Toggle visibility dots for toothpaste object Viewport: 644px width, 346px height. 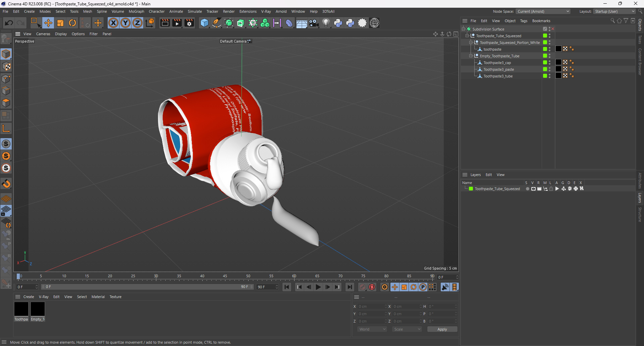pyautogui.click(x=549, y=49)
